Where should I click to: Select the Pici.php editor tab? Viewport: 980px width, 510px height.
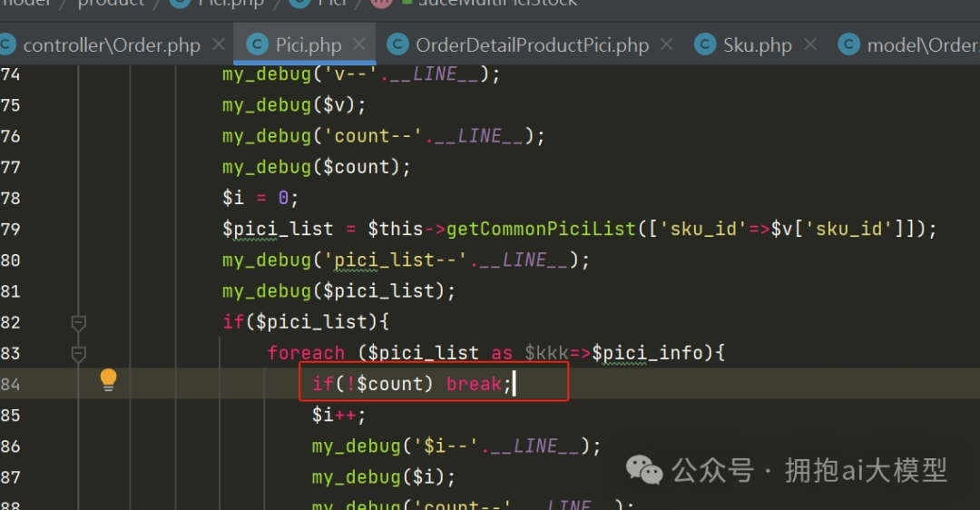point(305,45)
